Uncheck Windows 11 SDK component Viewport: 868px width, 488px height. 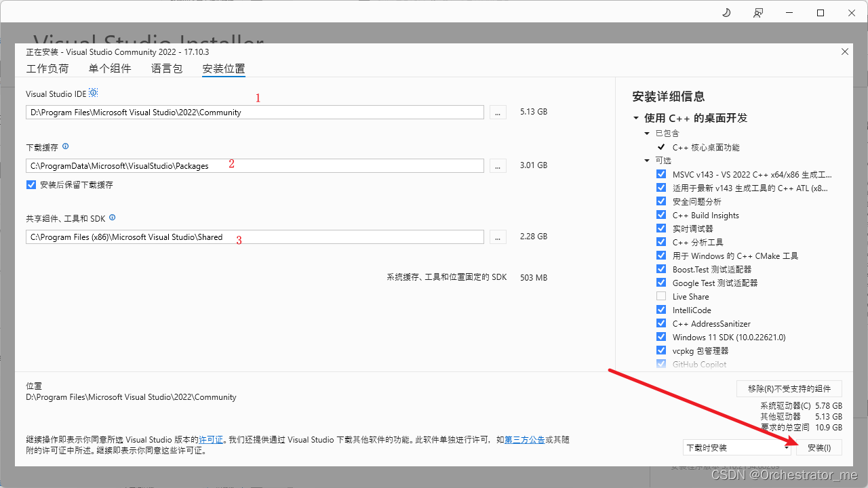click(x=661, y=337)
